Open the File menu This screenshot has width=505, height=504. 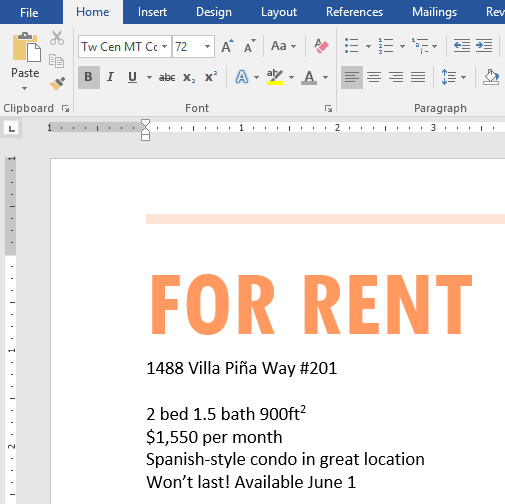pyautogui.click(x=29, y=13)
